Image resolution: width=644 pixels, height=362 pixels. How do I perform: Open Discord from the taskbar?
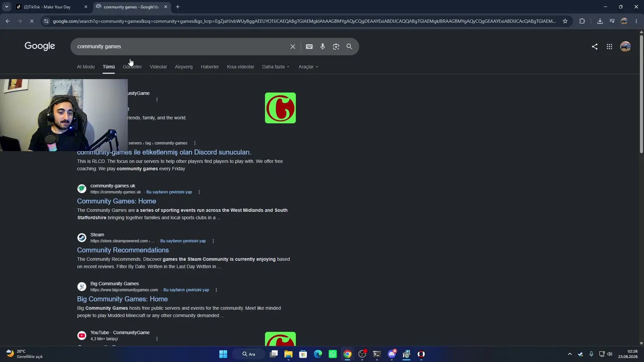(x=392, y=354)
